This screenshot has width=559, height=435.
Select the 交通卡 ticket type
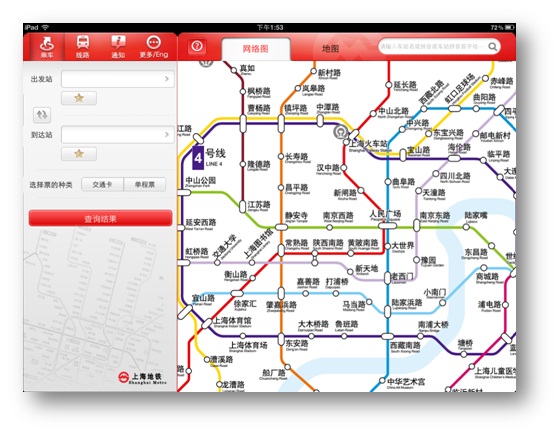coord(102,185)
